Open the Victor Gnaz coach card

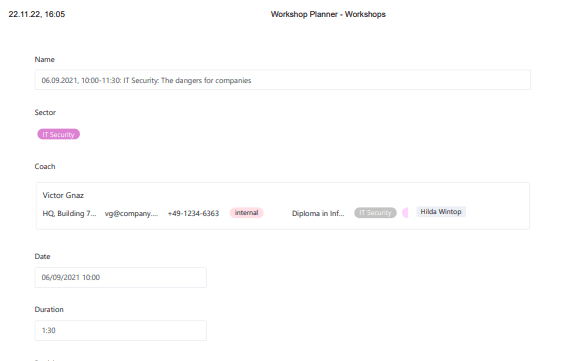[282, 206]
